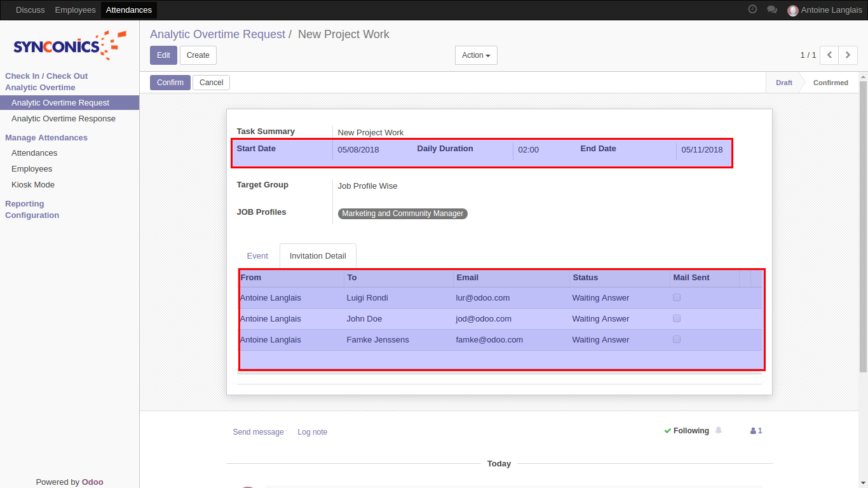The height and width of the screenshot is (488, 868).
Task: Click Antoine Langlais user avatar
Action: (792, 10)
